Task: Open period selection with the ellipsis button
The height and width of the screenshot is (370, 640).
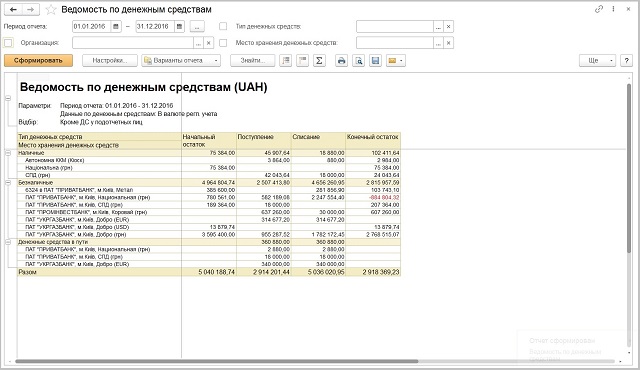Action: tap(197, 27)
